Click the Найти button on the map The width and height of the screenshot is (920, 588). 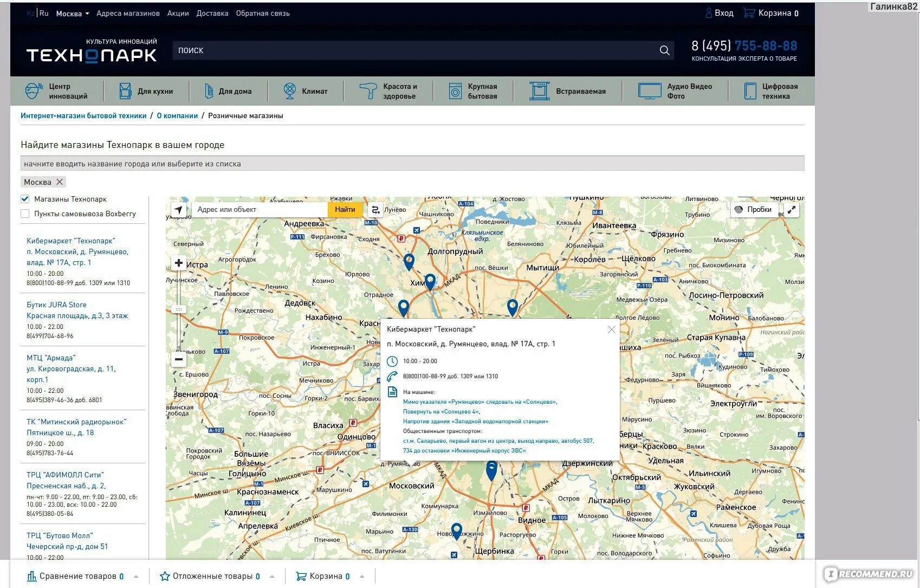click(345, 210)
